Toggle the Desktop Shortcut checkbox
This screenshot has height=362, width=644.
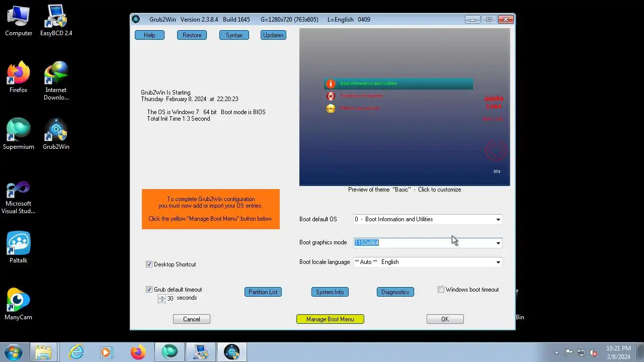click(x=149, y=264)
